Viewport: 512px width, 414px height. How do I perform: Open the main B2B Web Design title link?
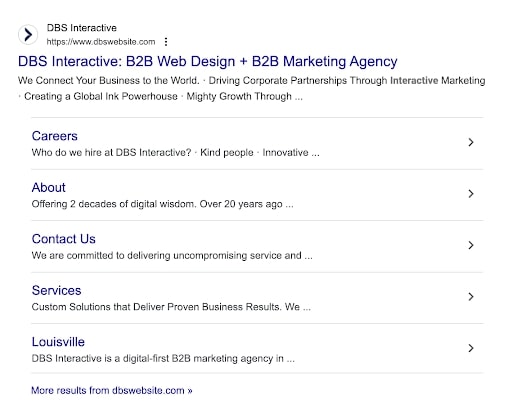click(208, 62)
